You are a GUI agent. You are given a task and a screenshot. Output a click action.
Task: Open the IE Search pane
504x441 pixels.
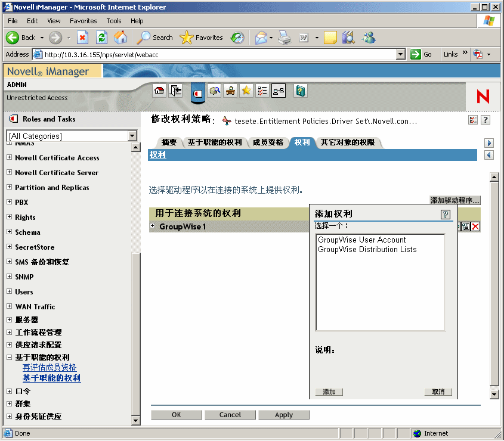click(155, 38)
